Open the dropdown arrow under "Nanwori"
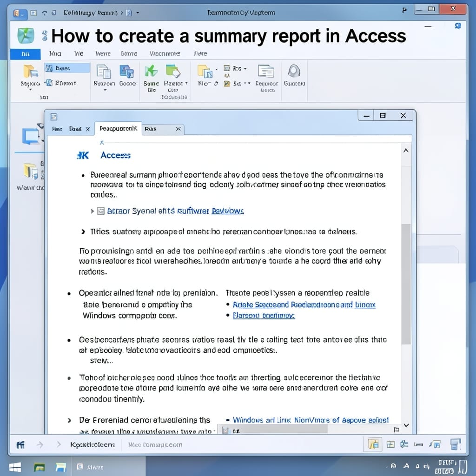 (105, 90)
